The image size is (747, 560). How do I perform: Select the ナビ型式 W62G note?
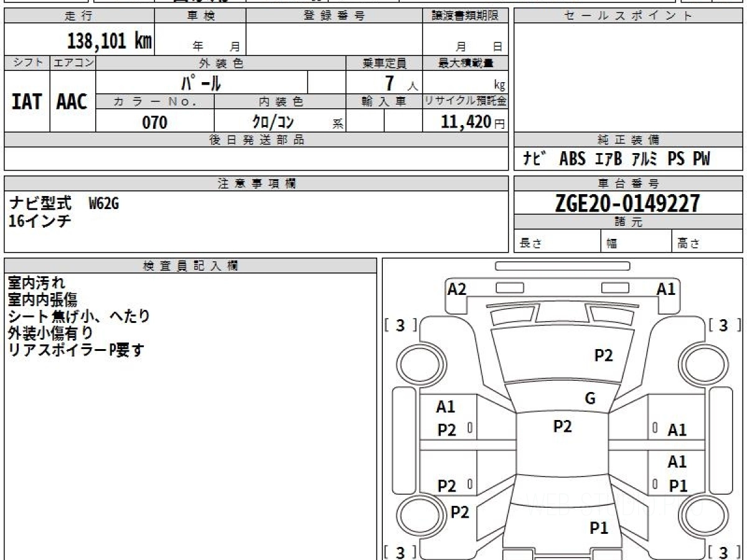tap(64, 203)
